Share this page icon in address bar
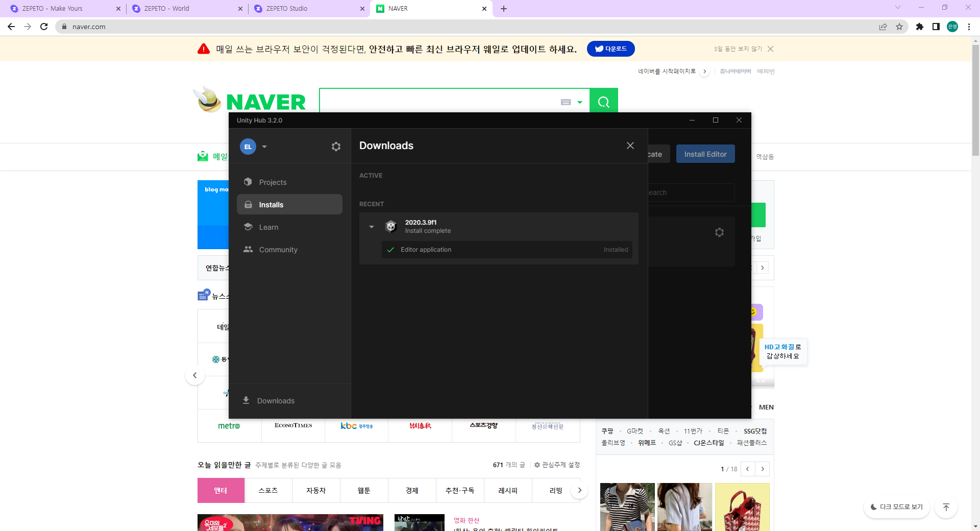Screen dimensions: 980x531 click(883, 27)
